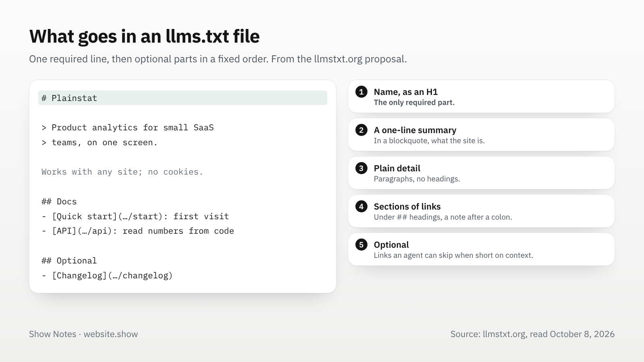Click the bold "Optional" heading in card five
The width and height of the screenshot is (644, 362).
point(391,245)
